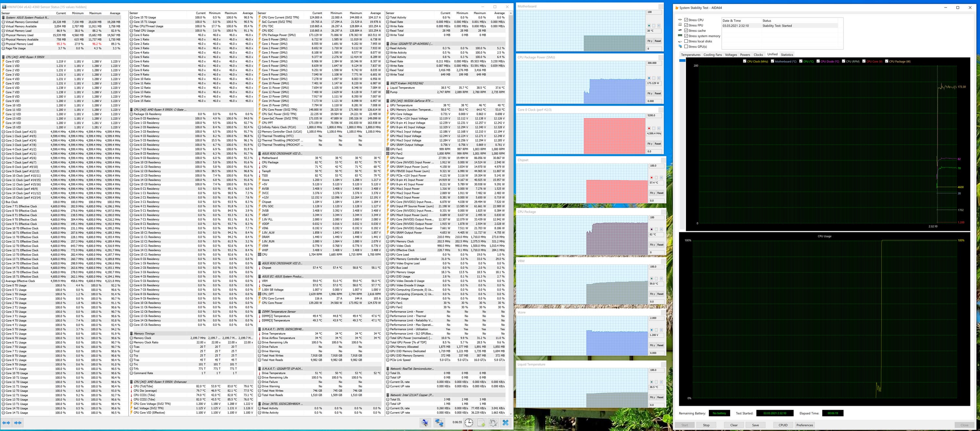Enable Stress local disks checkbox

click(686, 41)
